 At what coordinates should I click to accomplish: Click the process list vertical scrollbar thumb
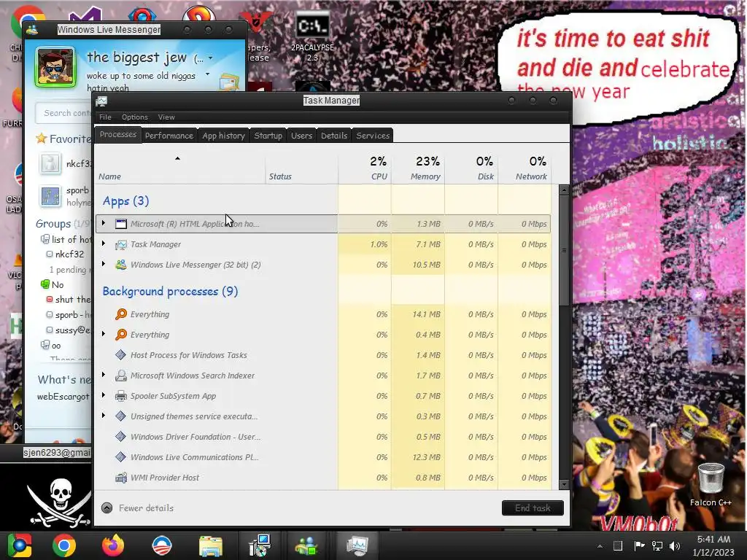coord(564,251)
